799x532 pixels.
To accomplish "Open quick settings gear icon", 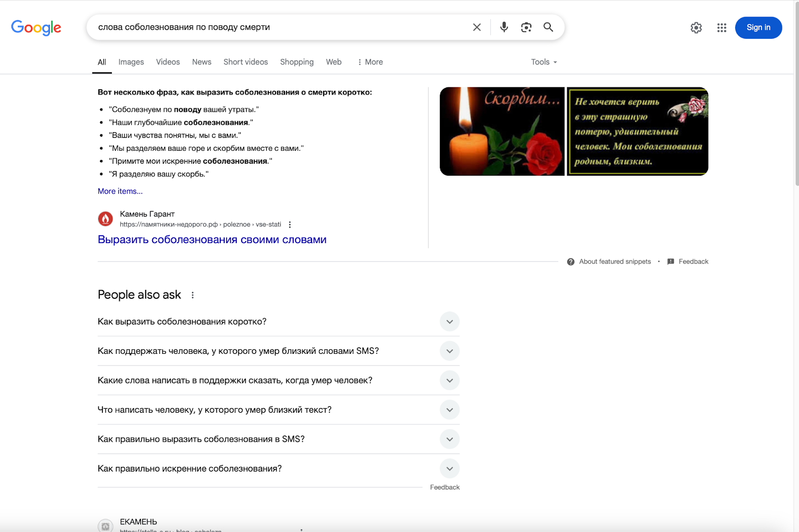I will click(696, 28).
